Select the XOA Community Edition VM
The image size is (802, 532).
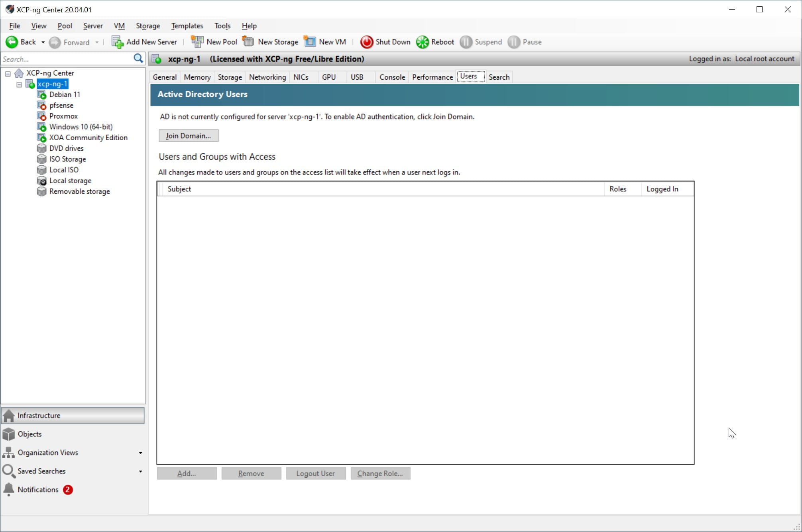click(88, 137)
